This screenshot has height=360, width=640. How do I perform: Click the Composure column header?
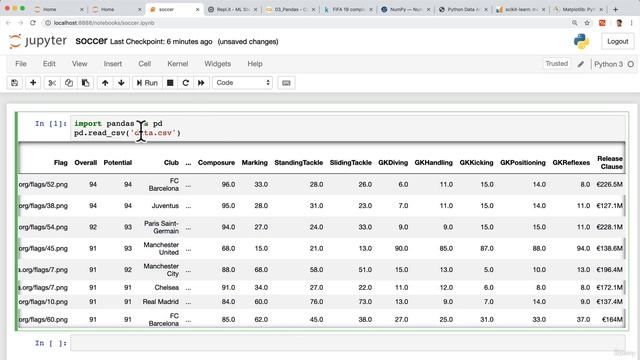coord(216,162)
